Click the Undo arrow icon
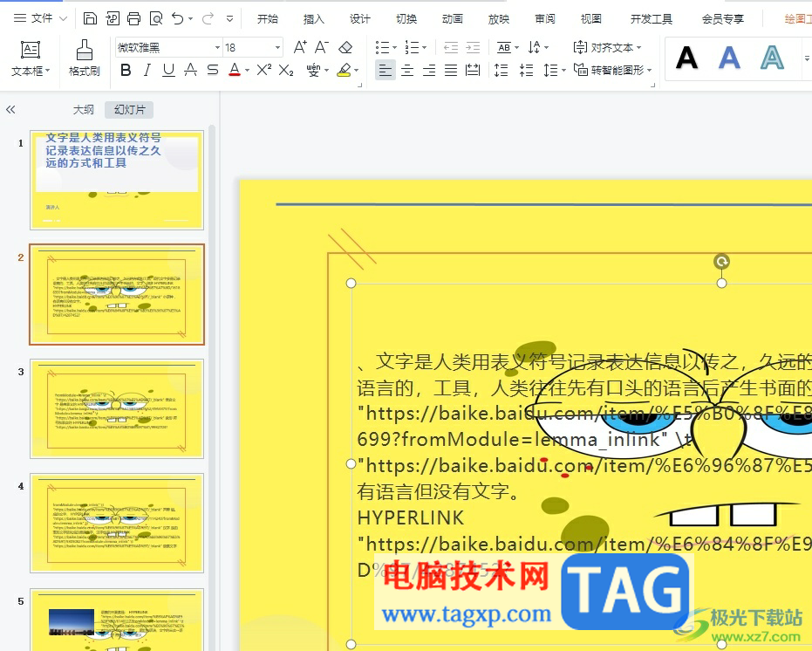This screenshot has width=812, height=651. tap(178, 18)
